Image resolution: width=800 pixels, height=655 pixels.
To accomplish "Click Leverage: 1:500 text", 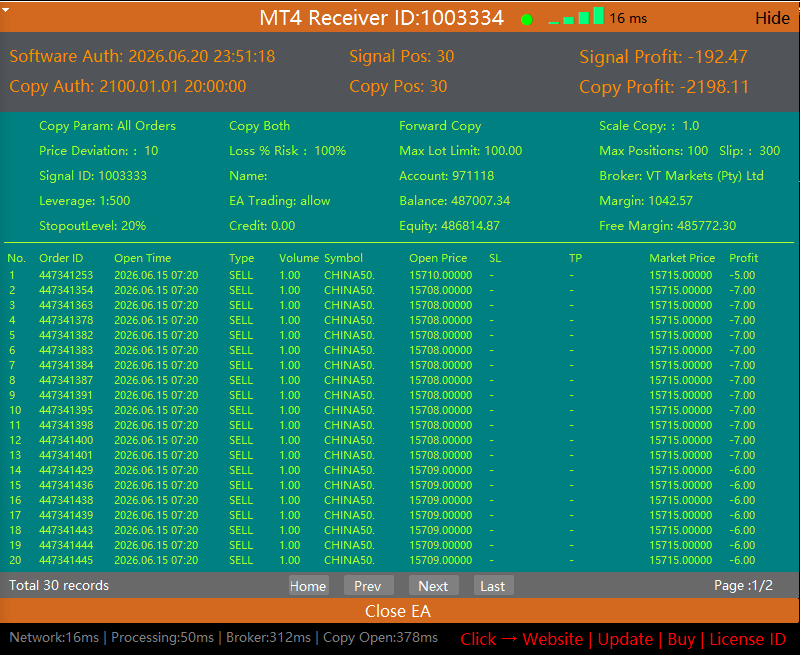I will click(x=85, y=201).
